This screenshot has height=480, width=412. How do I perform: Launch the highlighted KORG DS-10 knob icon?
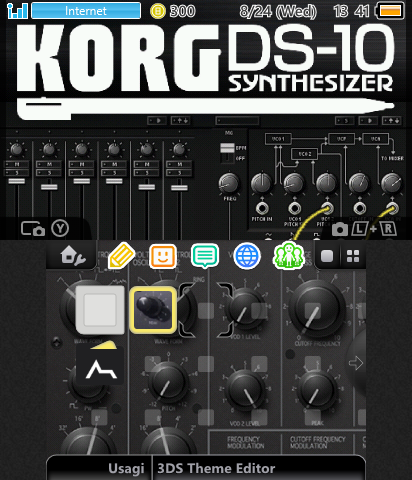pyautogui.click(x=153, y=310)
